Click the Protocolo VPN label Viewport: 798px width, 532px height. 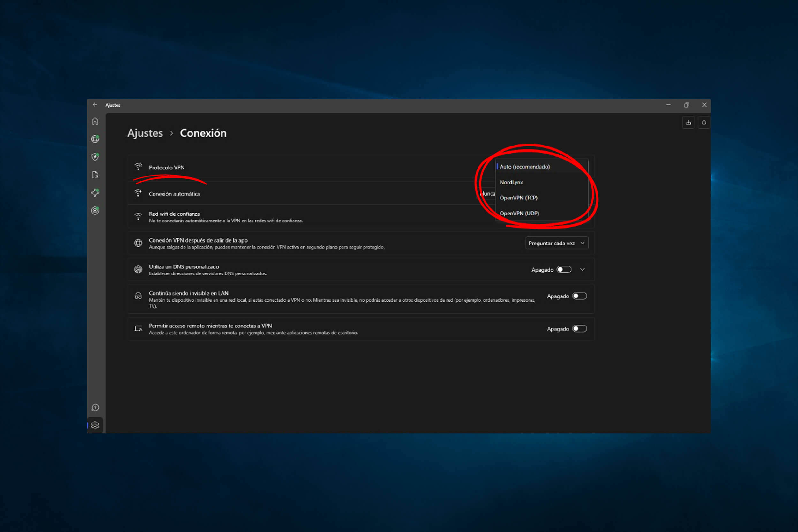coord(167,167)
